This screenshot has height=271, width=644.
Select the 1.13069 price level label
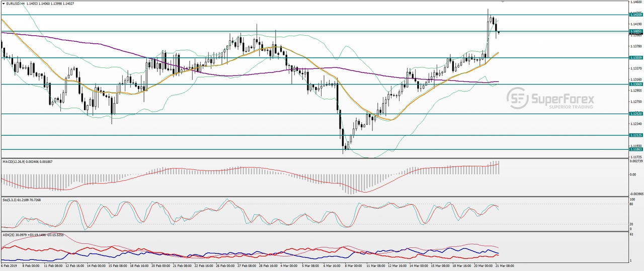(636, 84)
